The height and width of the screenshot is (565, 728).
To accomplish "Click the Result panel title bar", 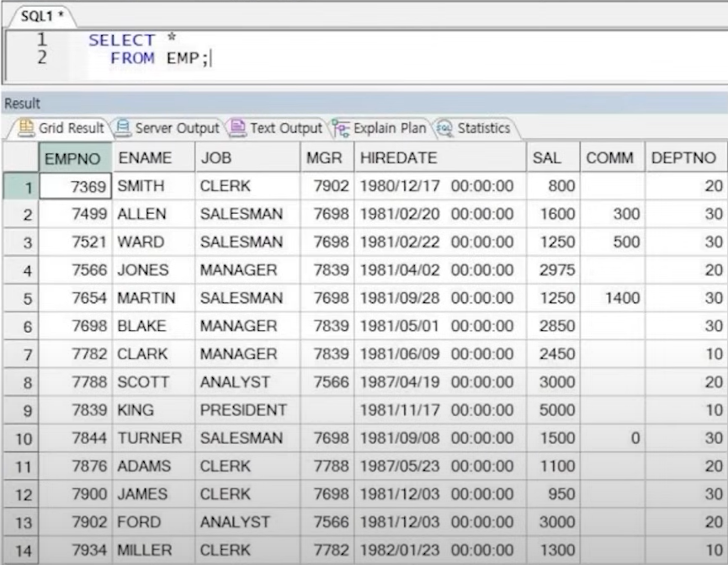I will pos(364,104).
